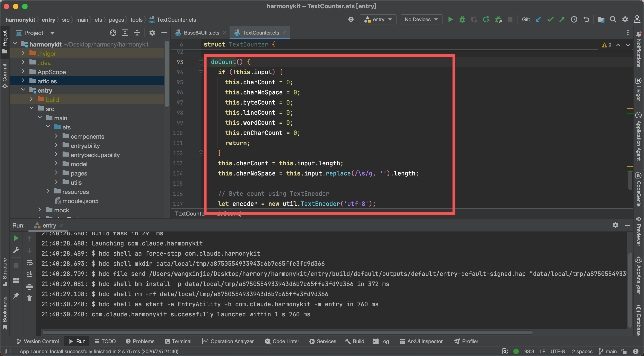Screen dimensions: 644x356
Task: Toggle Bookmarks tool window
Action: [x=5, y=313]
